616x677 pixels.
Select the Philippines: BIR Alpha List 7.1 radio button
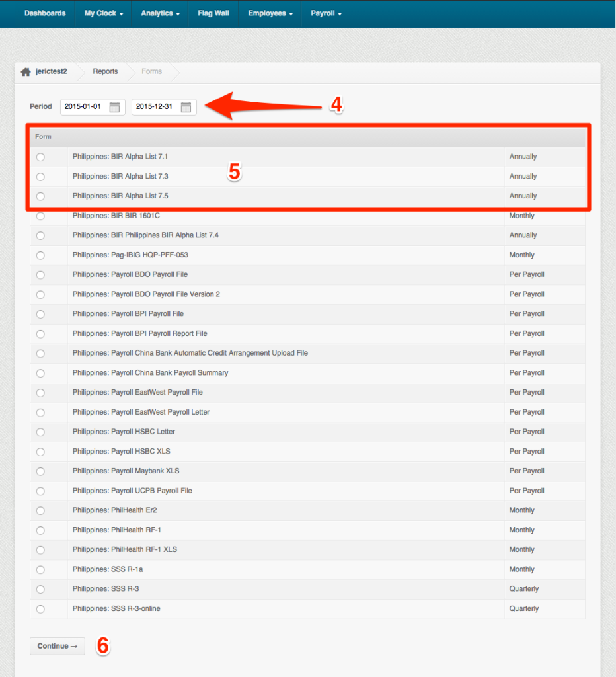[x=40, y=157]
